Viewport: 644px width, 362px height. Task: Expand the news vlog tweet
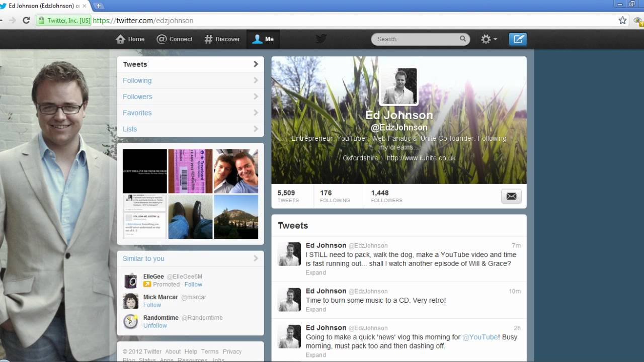click(316, 355)
